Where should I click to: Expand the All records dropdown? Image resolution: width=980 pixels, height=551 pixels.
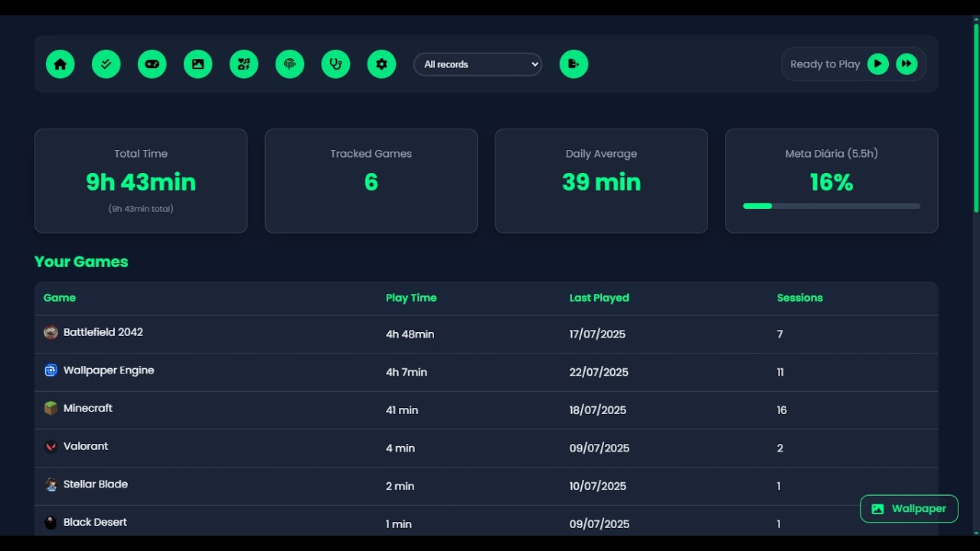(x=478, y=64)
